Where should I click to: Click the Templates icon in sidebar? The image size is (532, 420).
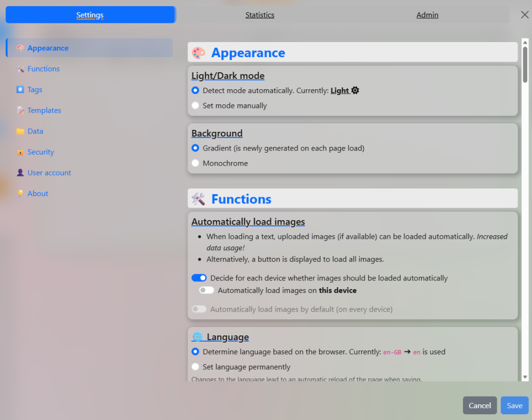pyautogui.click(x=20, y=111)
